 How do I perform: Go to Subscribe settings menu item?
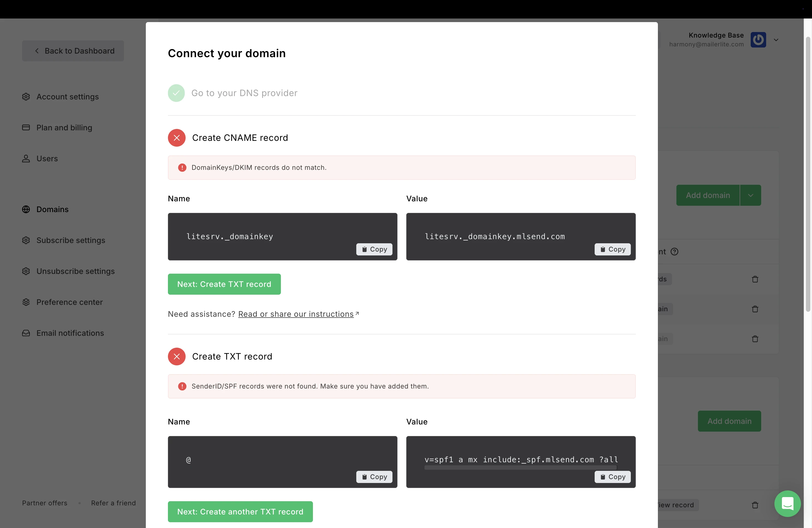tap(71, 240)
